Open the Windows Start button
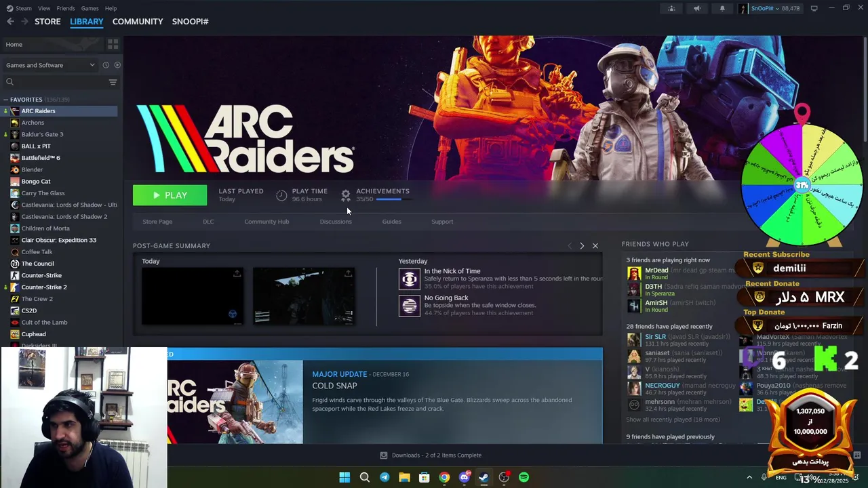Viewport: 868px width, 488px height. tap(344, 477)
